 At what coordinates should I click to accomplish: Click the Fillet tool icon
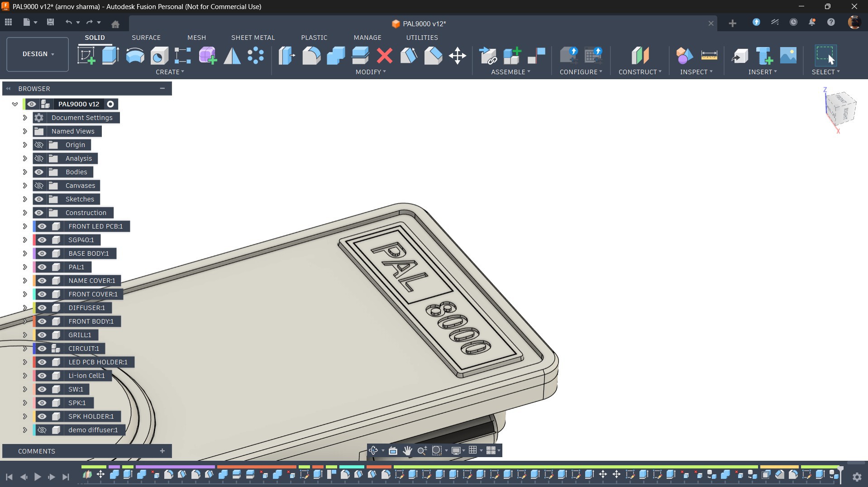(311, 56)
